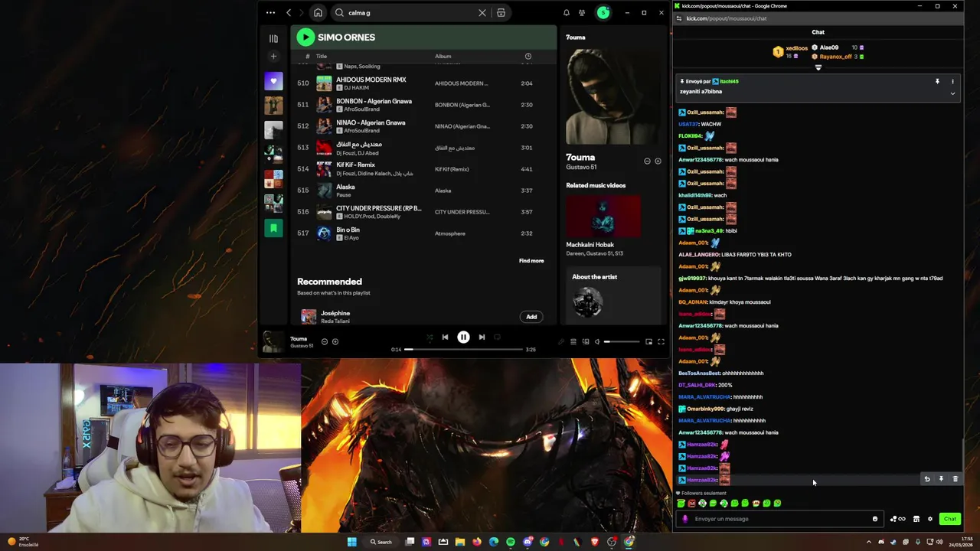
Task: Sort playlist by Album column
Action: pos(443,56)
